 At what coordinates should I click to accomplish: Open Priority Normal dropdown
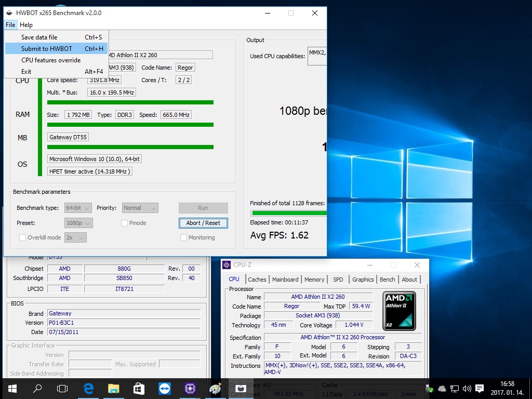point(140,208)
